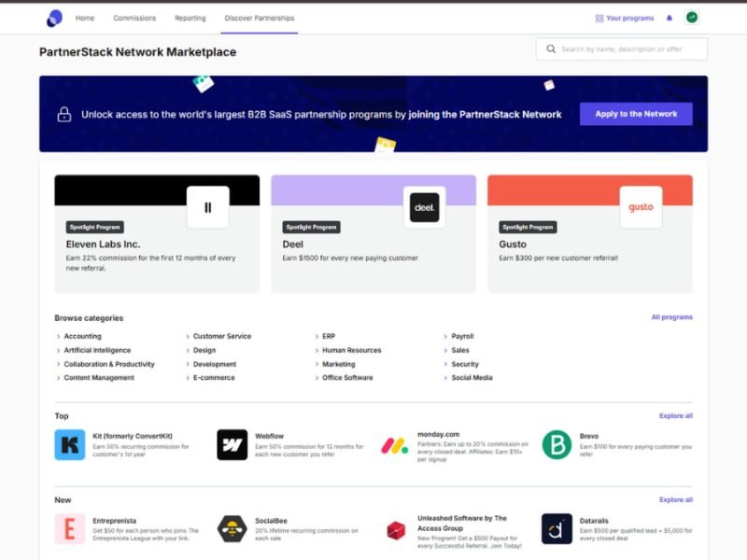Viewport: 747px width, 560px height.
Task: Open the Reporting tab
Action: [x=190, y=18]
